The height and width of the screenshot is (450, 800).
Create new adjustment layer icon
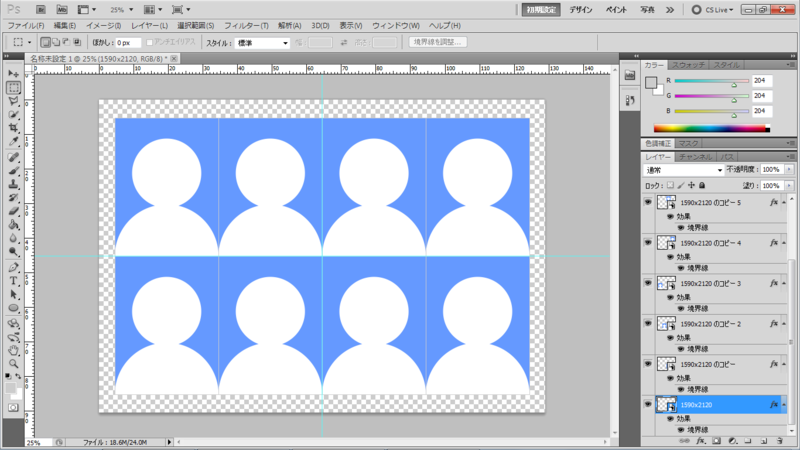[732, 441]
